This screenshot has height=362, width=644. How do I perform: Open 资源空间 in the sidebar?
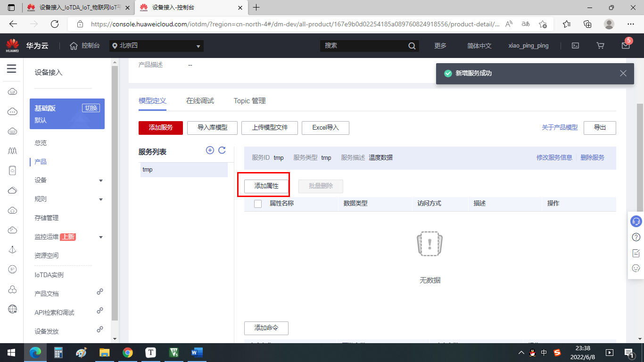47,255
